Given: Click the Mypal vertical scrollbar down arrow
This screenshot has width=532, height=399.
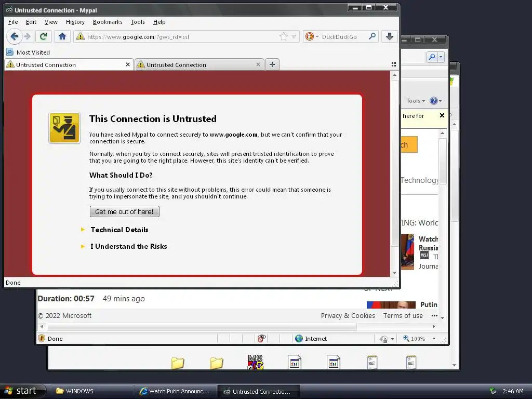Looking at the screenshot, I should tap(394, 273).
